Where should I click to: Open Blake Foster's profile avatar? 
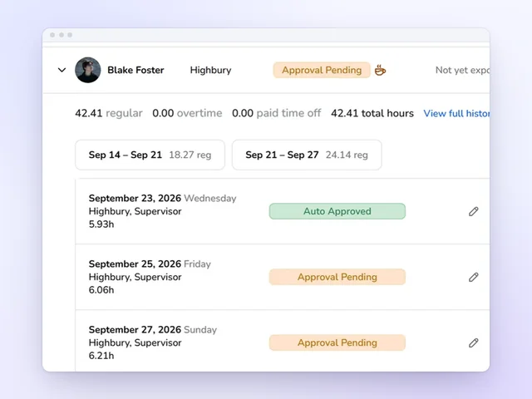coord(88,70)
